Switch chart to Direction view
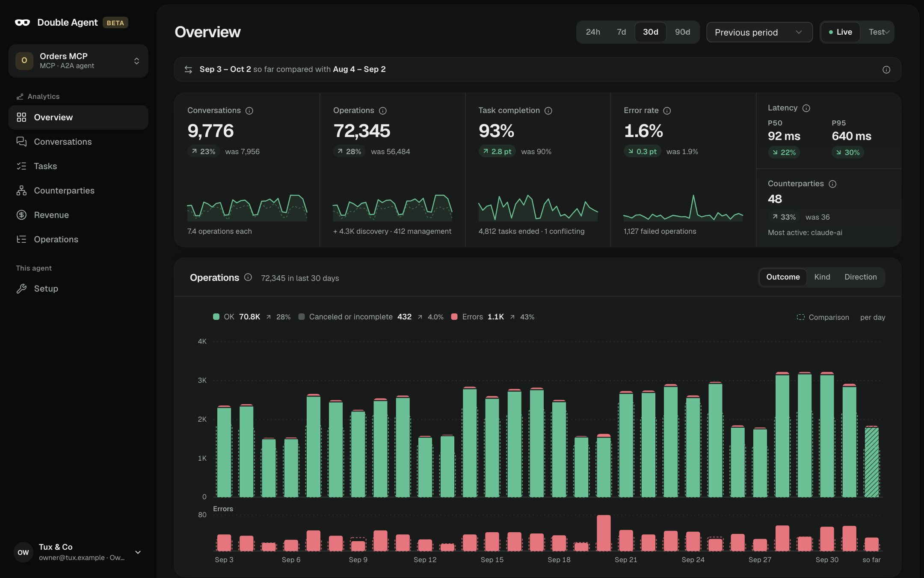Viewport: 924px width, 578px height. [x=860, y=277]
